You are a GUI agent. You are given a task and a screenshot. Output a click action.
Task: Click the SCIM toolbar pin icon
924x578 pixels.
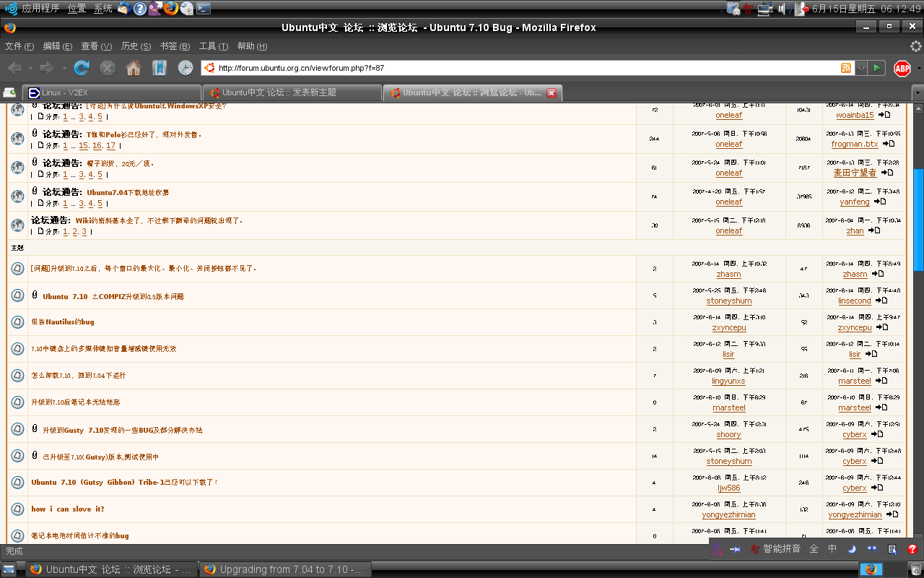736,549
